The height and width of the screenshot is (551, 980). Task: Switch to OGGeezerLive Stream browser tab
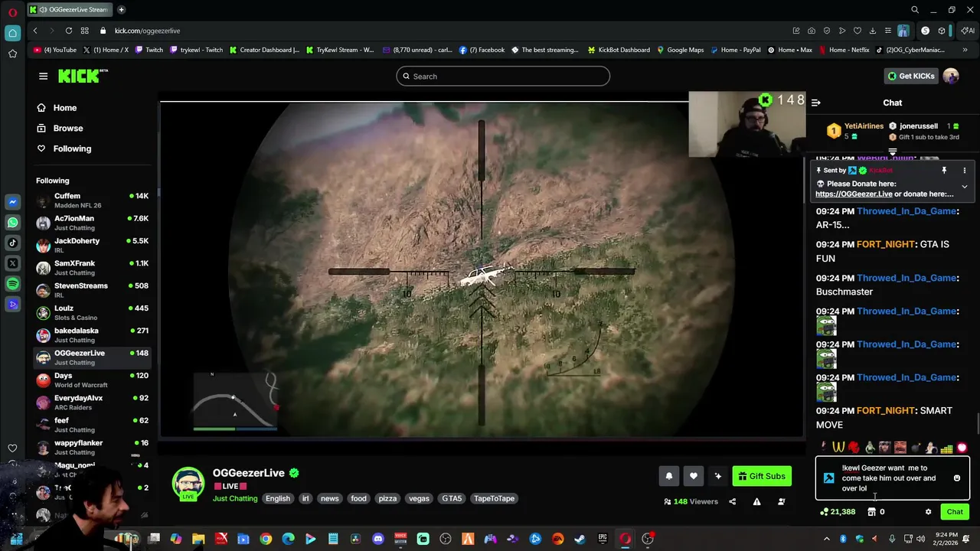(x=69, y=10)
